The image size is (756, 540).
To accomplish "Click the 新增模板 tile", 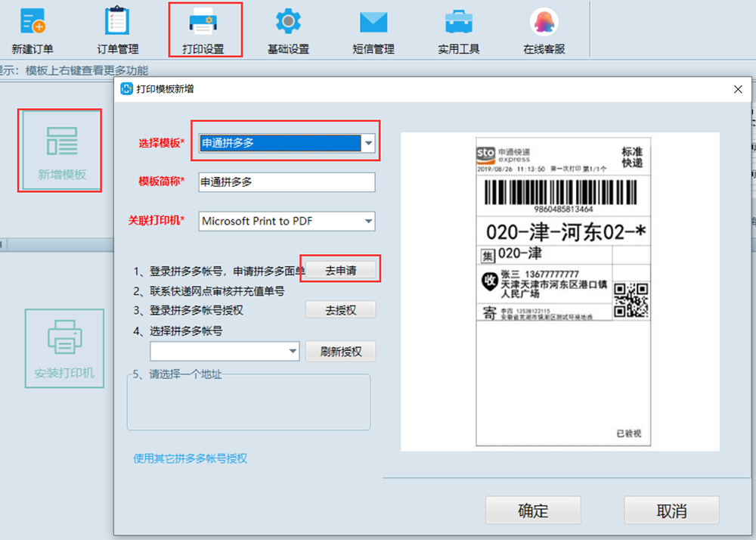I will (x=62, y=151).
